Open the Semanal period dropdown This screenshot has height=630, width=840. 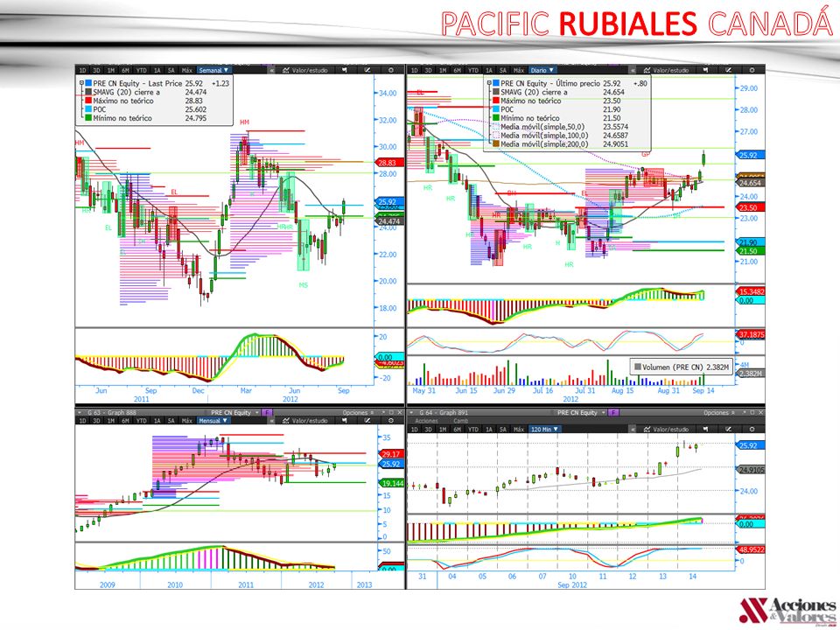coord(213,70)
